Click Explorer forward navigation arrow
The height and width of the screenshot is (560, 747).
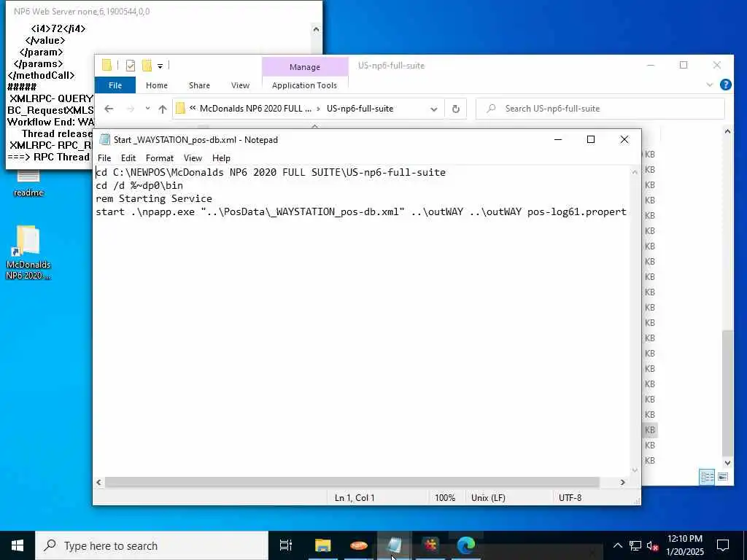pyautogui.click(x=130, y=109)
